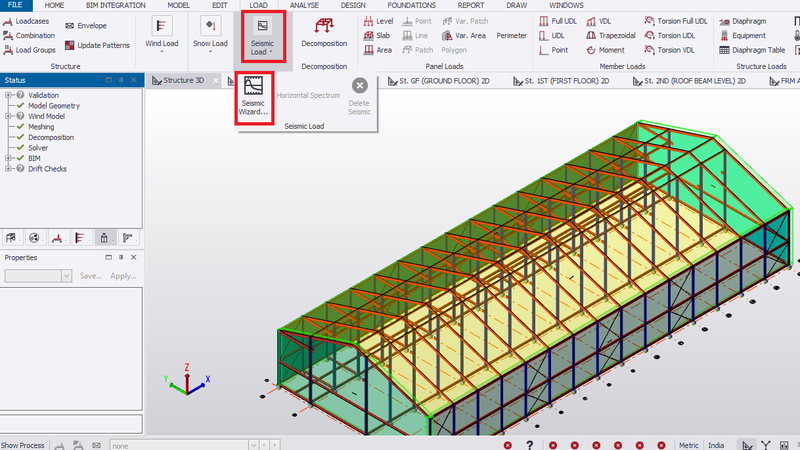This screenshot has width=800, height=450.
Task: Switch to the FOUNDATIONS tab
Action: 411,5
